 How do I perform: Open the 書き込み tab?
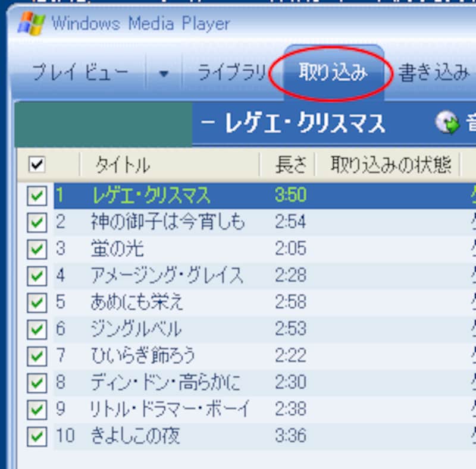click(x=434, y=72)
